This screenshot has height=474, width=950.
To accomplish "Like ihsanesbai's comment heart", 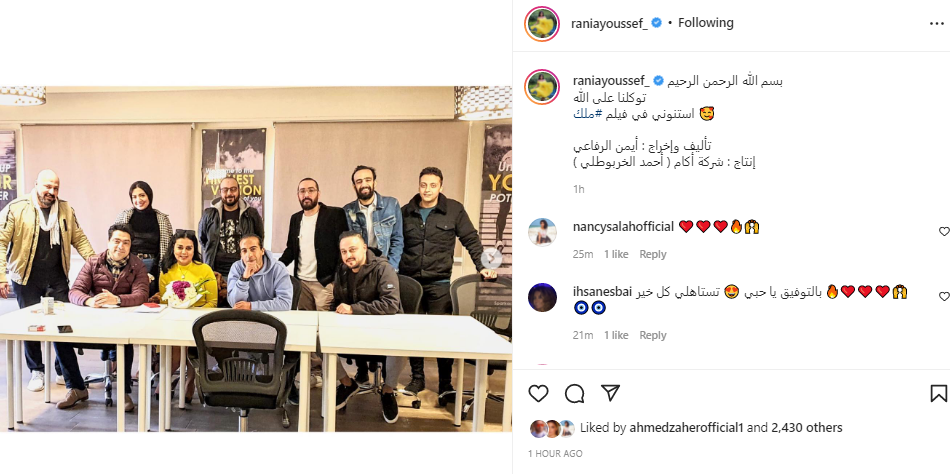I will pyautogui.click(x=944, y=296).
